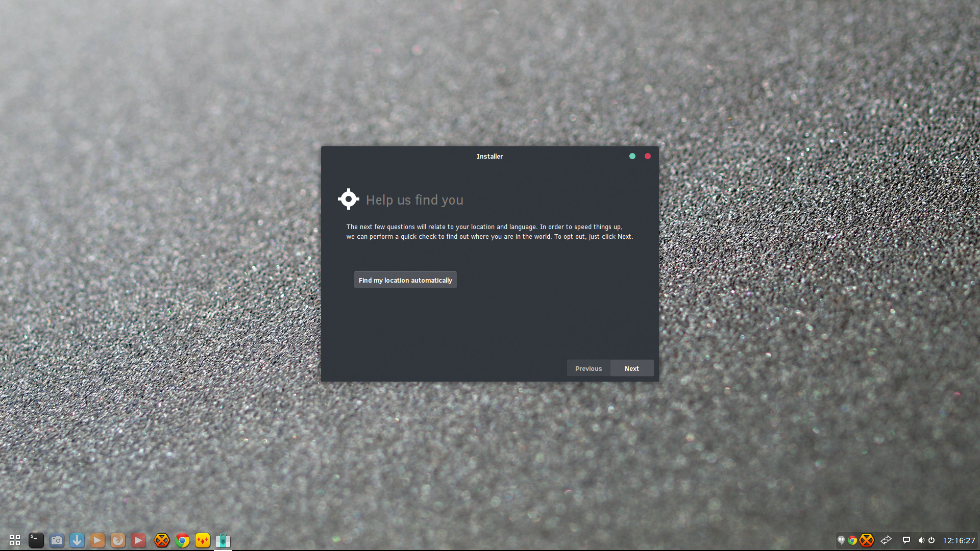Go to Next installer step

[632, 368]
